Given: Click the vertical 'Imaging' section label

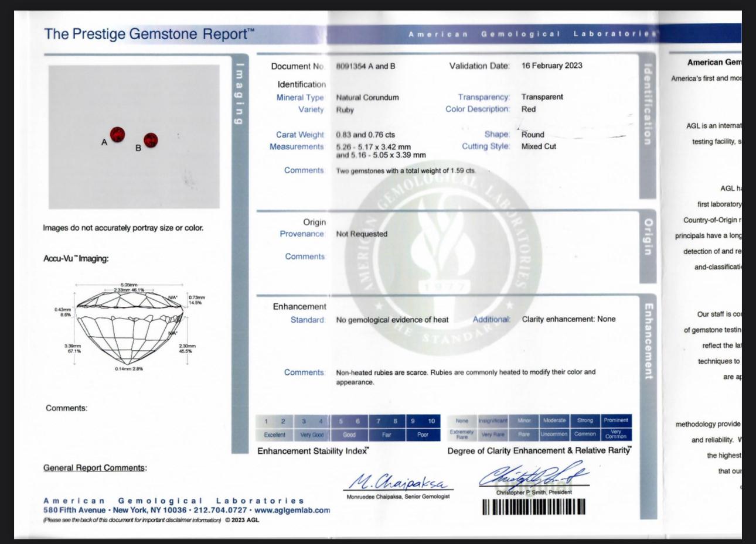Looking at the screenshot, I should pos(239,94).
